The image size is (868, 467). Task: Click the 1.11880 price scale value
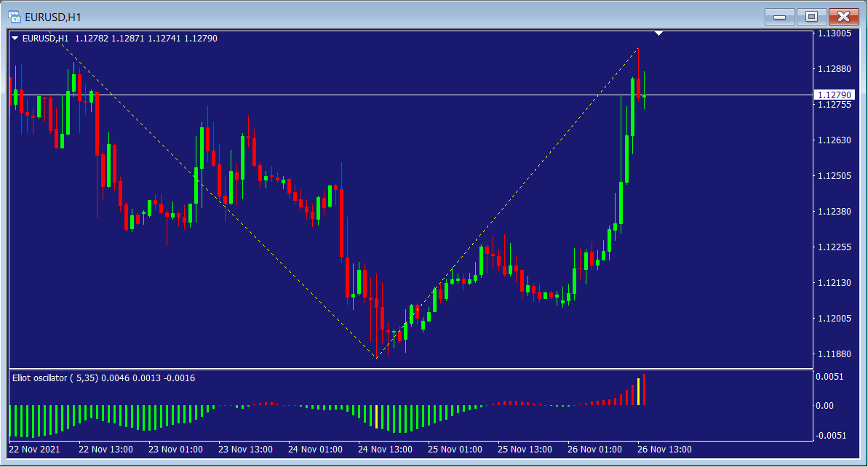click(834, 354)
